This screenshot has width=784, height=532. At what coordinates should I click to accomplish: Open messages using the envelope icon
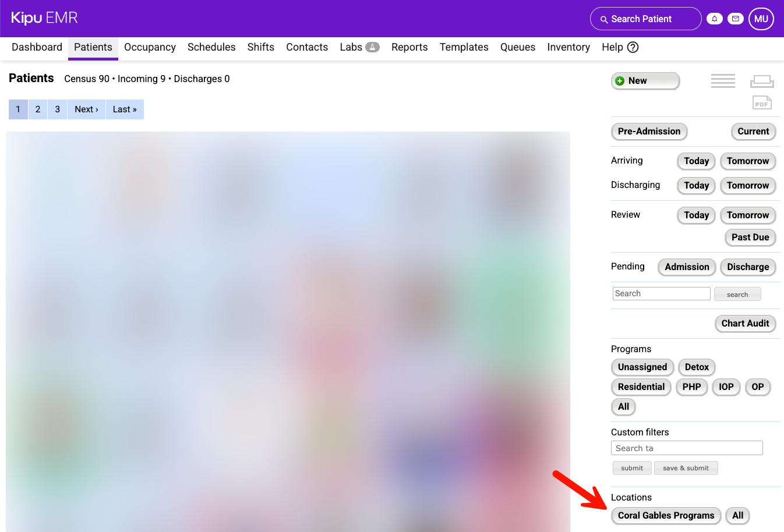[x=735, y=18]
